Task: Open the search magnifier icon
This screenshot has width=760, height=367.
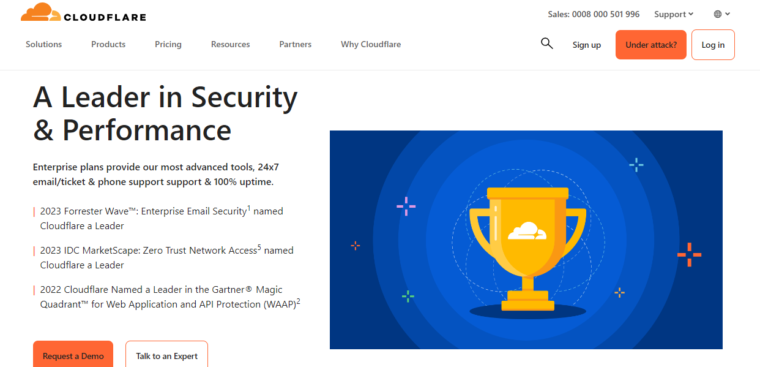Action: pyautogui.click(x=547, y=44)
